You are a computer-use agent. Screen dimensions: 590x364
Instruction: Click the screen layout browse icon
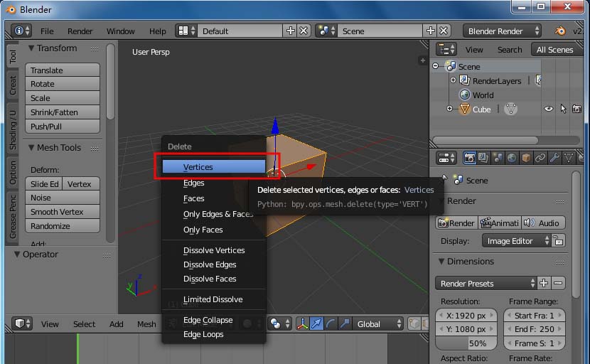[187, 31]
